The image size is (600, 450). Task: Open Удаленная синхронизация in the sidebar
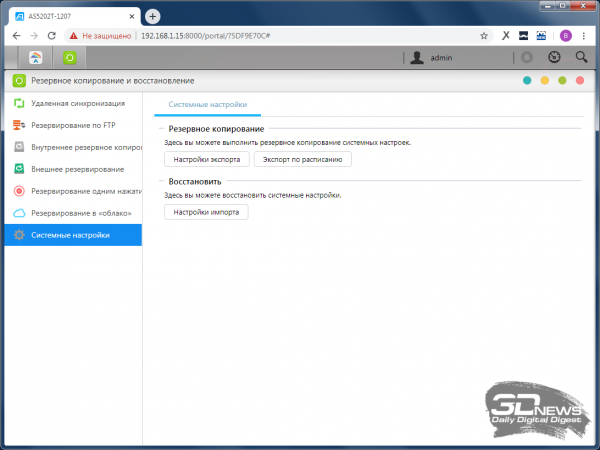click(x=78, y=103)
